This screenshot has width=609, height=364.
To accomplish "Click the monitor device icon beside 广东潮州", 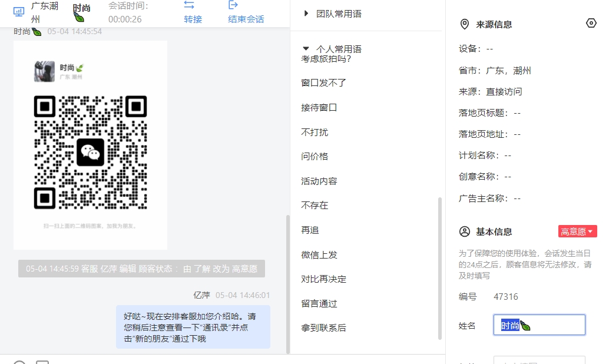I will [19, 12].
